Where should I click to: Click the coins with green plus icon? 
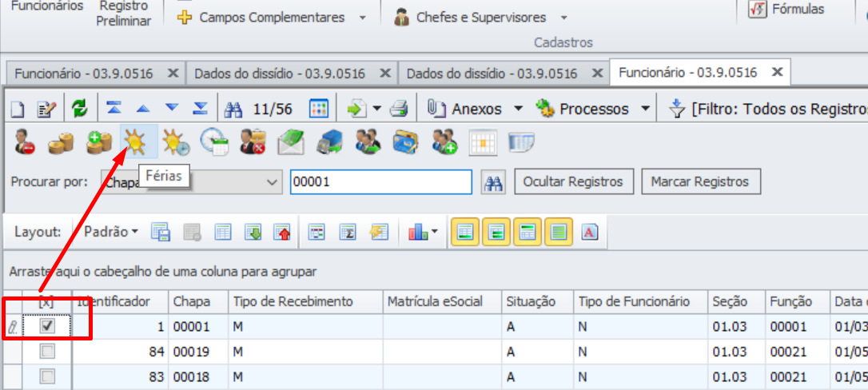[100, 141]
